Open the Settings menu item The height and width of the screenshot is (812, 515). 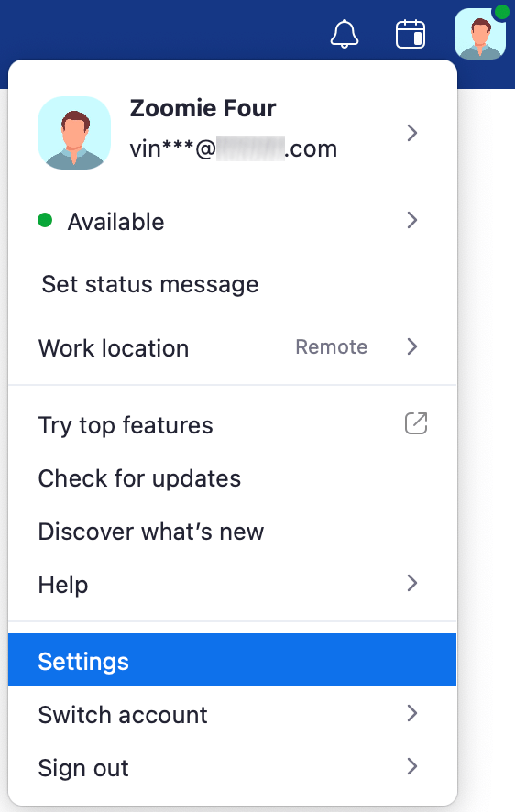click(233, 660)
